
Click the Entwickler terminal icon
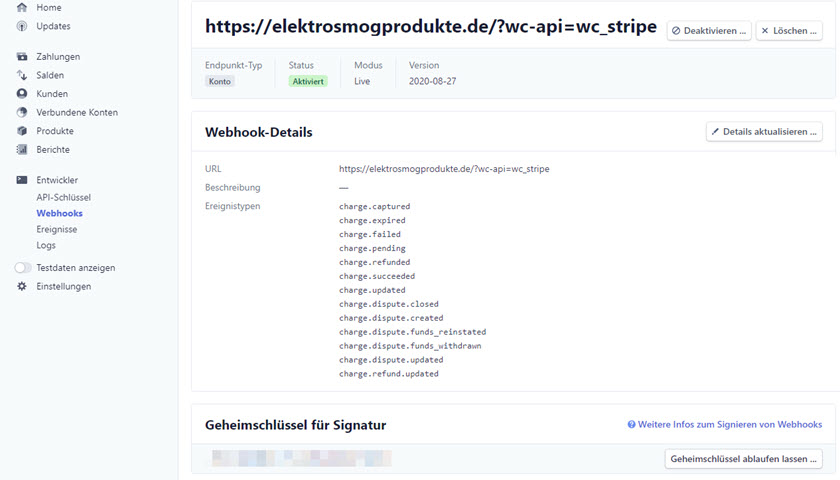[x=21, y=180]
